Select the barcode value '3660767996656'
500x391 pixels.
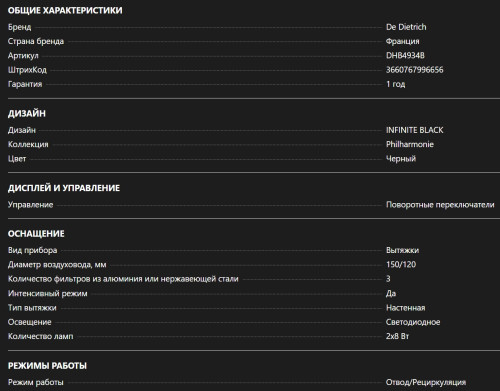click(x=415, y=70)
